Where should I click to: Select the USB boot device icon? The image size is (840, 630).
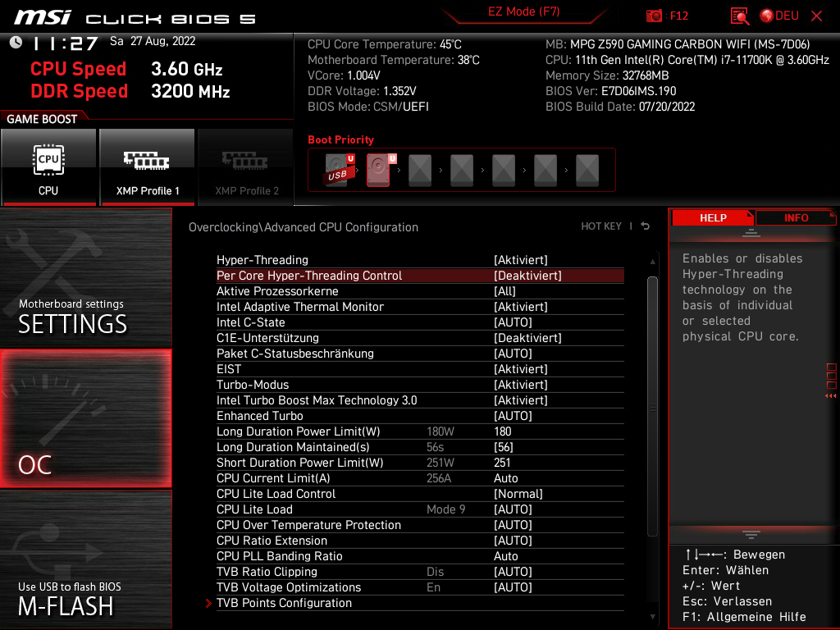[x=339, y=170]
